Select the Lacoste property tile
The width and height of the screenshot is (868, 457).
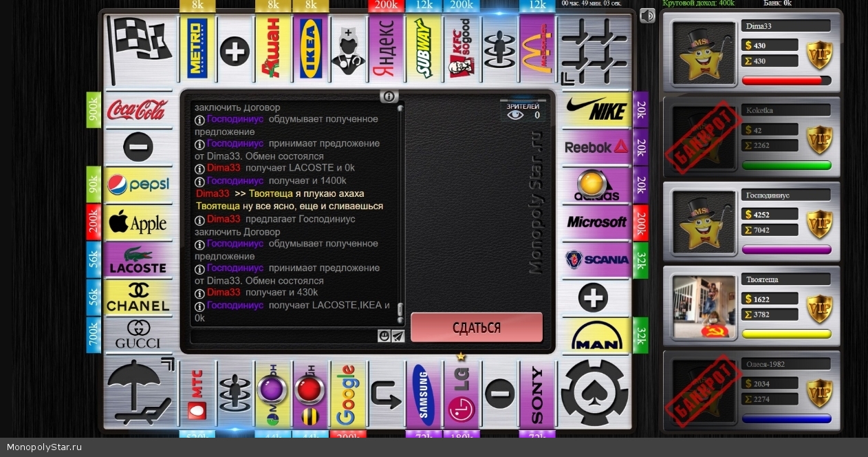(138, 260)
